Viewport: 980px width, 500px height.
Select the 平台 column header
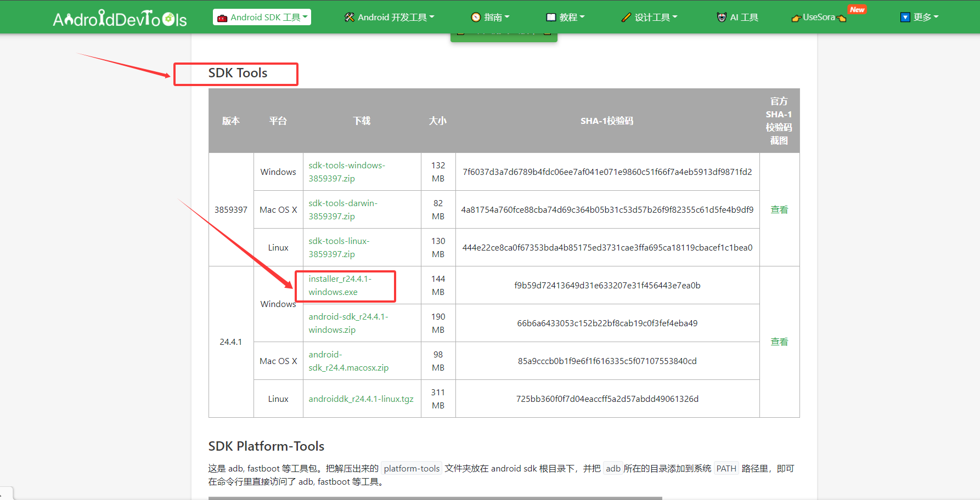278,121
